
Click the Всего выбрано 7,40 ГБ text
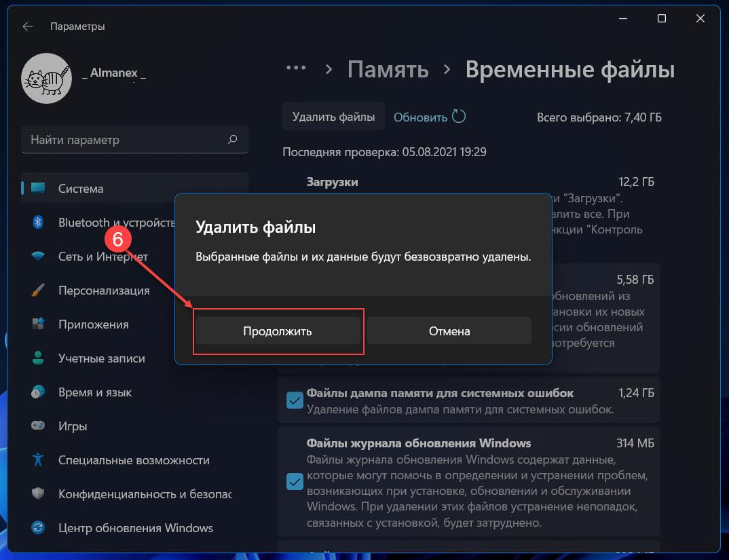pos(599,117)
